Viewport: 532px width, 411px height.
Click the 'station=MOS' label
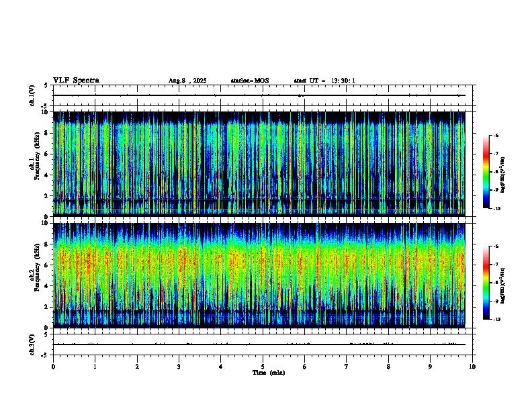pyautogui.click(x=250, y=81)
